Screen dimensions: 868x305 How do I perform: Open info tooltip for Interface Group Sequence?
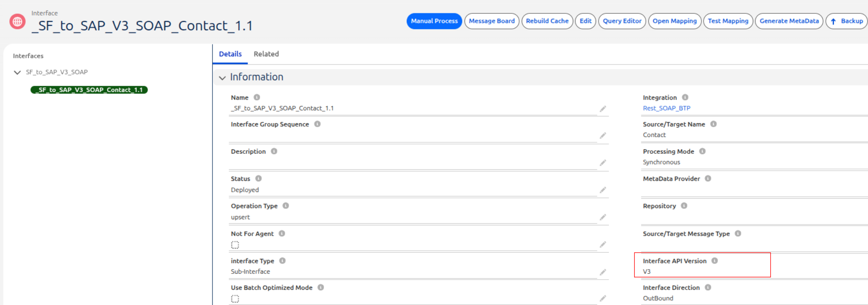tap(317, 124)
